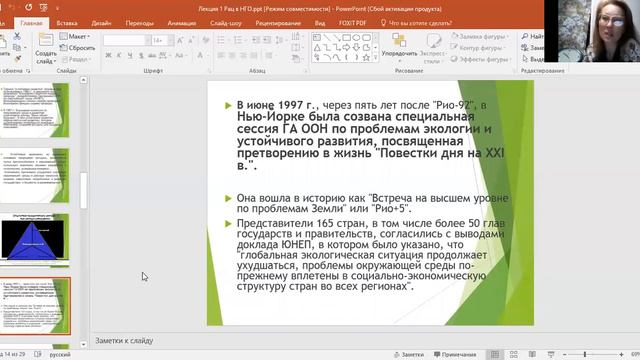
Task: Click the Найти find button
Action: point(532,36)
